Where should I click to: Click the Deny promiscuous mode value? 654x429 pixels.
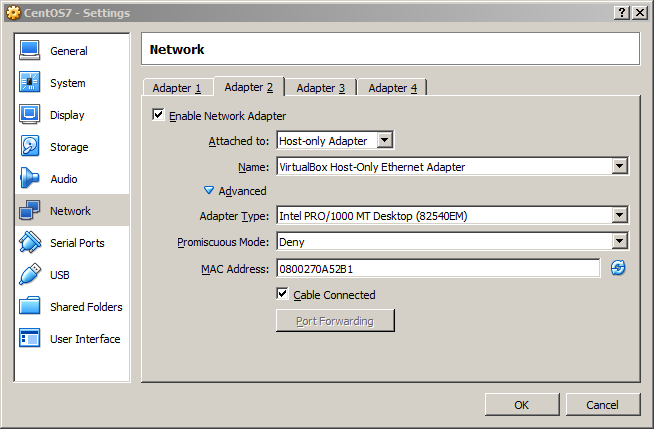pyautogui.click(x=292, y=242)
